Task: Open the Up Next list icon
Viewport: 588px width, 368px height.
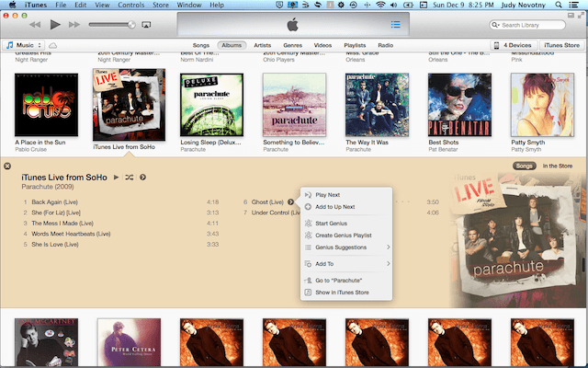Action: (396, 25)
